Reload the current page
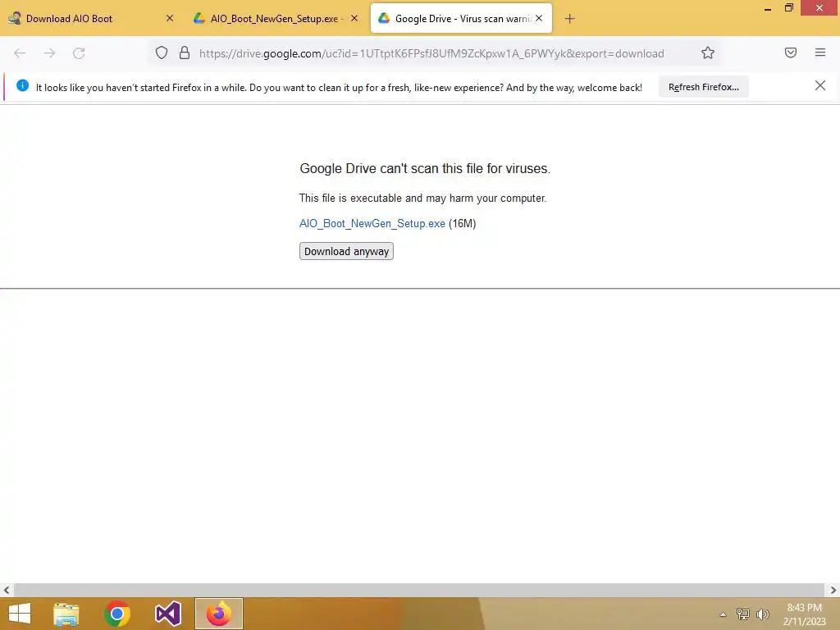This screenshot has height=630, width=840. 79,53
